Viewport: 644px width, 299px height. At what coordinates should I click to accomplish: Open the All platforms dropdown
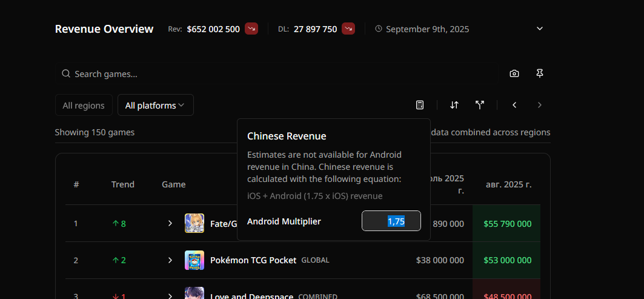click(x=155, y=106)
